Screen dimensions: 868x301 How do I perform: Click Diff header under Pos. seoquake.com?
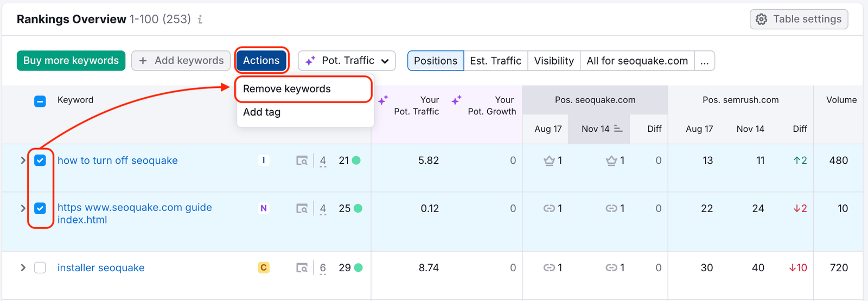click(x=654, y=129)
